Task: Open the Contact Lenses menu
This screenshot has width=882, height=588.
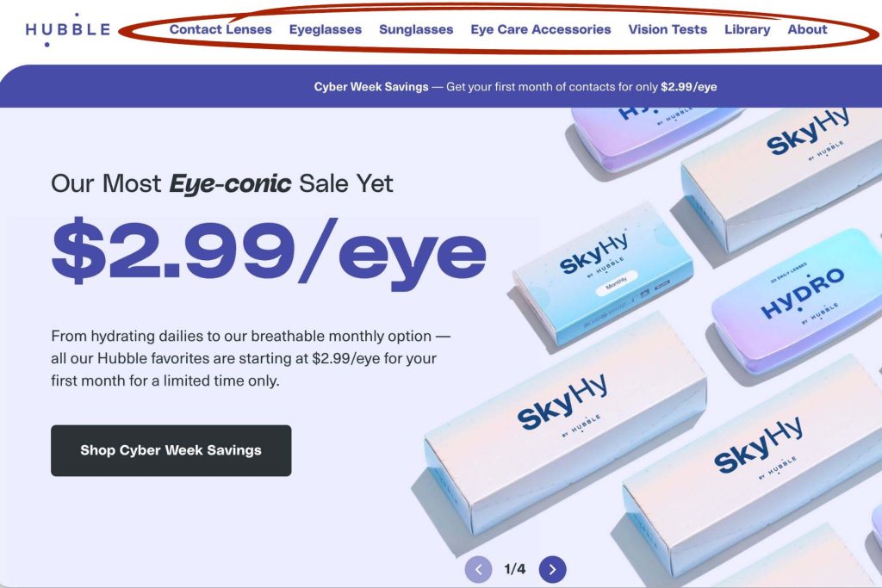Action: (220, 29)
